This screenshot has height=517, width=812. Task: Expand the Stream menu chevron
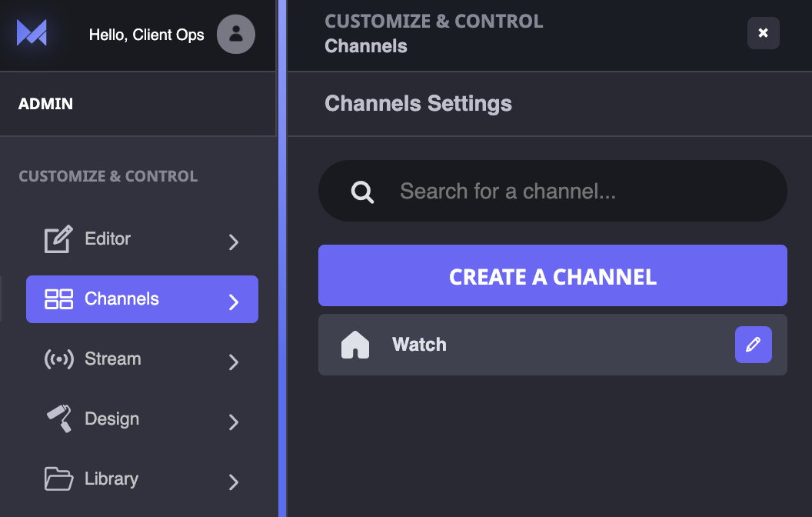pyautogui.click(x=234, y=362)
